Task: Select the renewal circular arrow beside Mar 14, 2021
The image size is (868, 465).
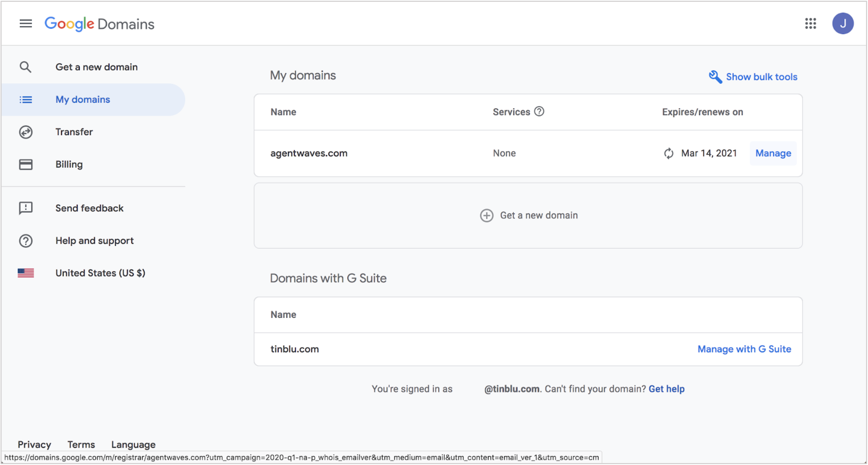Action: [668, 153]
